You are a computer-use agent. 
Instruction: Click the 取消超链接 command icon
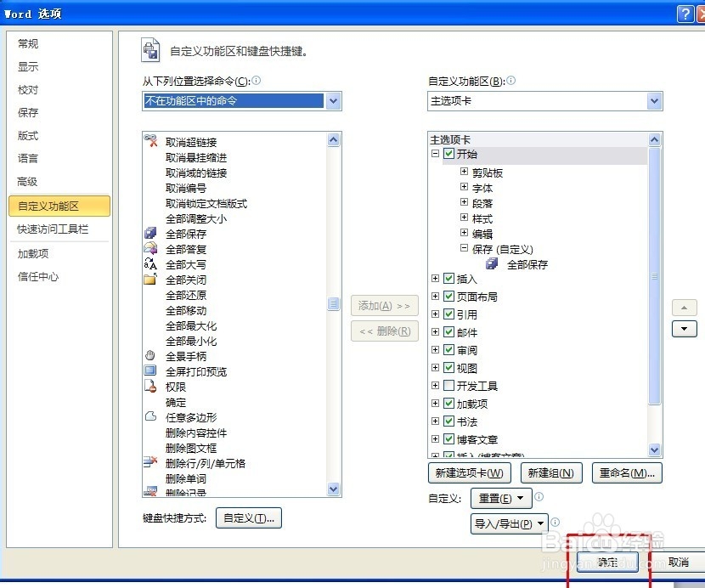point(150,140)
